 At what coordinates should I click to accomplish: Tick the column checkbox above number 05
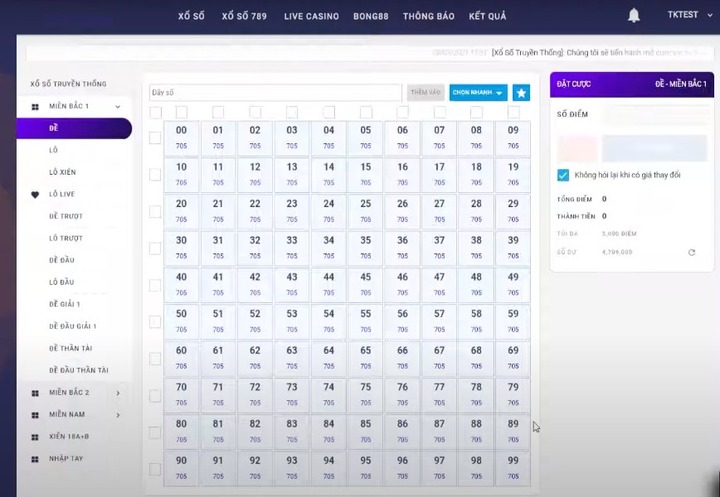[x=366, y=112]
